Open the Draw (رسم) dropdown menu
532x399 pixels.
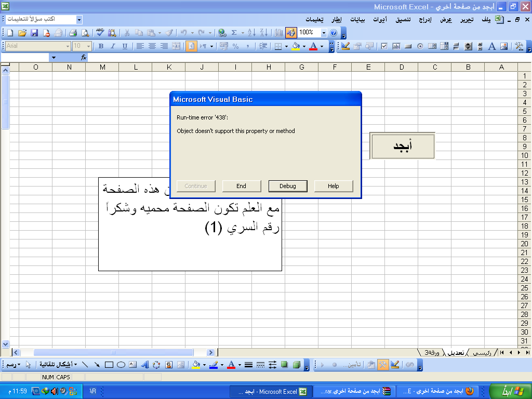(x=13, y=365)
